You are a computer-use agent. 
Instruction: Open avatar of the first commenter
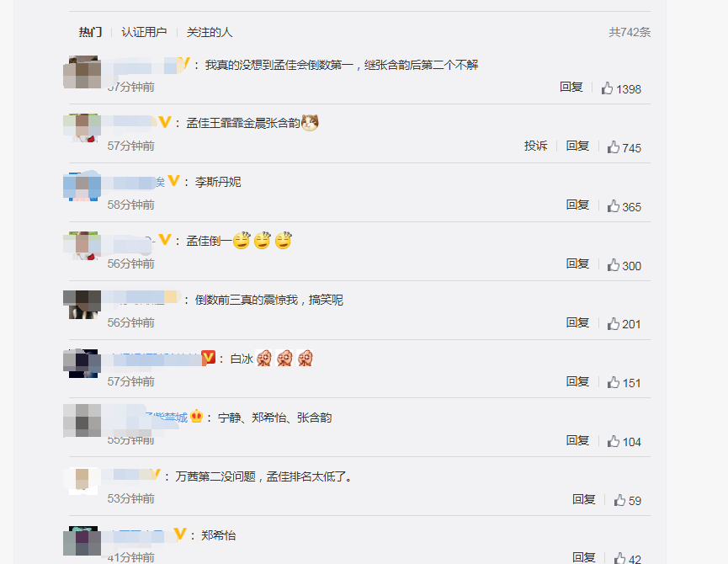pos(82,72)
